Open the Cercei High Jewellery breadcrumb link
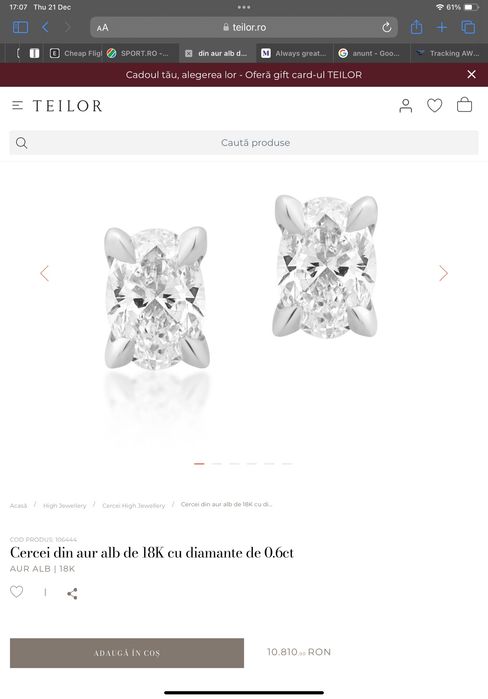This screenshot has width=488, height=699. pyautogui.click(x=133, y=506)
